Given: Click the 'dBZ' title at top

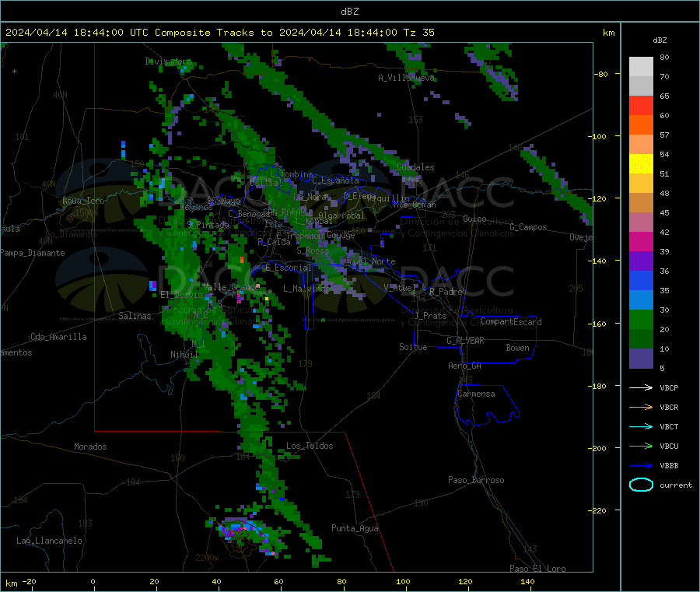Looking at the screenshot, I should (x=349, y=12).
